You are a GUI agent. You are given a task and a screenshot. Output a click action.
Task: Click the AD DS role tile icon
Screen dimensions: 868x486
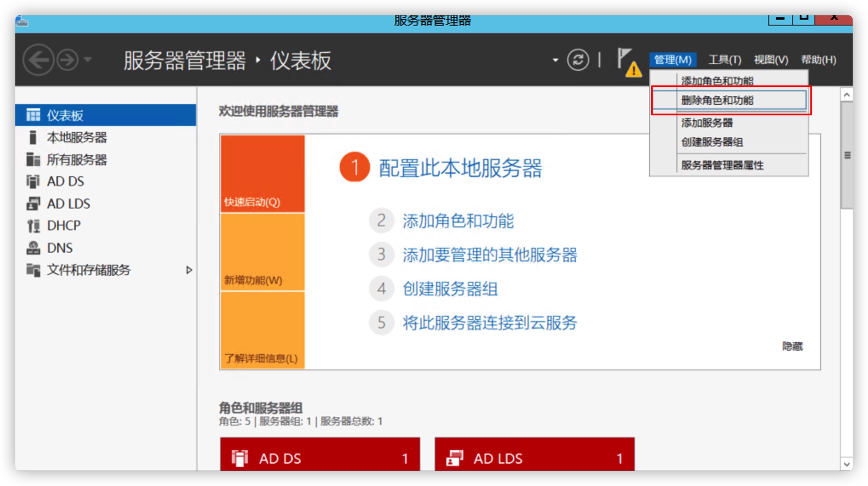[240, 458]
